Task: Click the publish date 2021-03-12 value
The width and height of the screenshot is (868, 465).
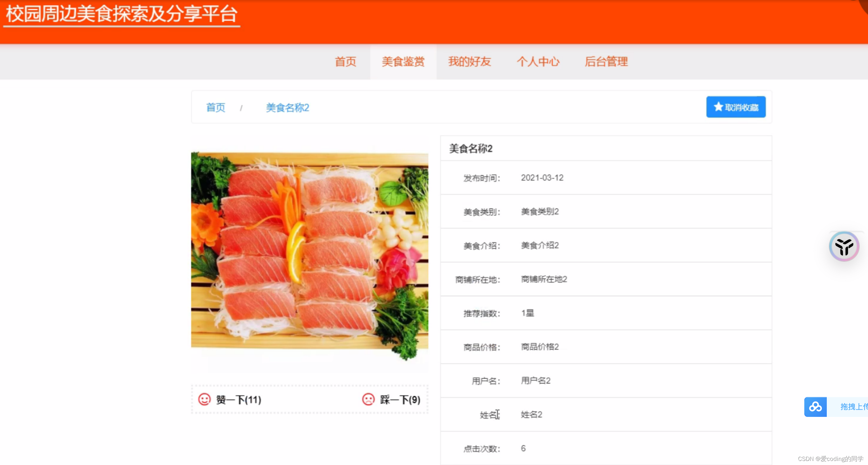Action: click(542, 178)
